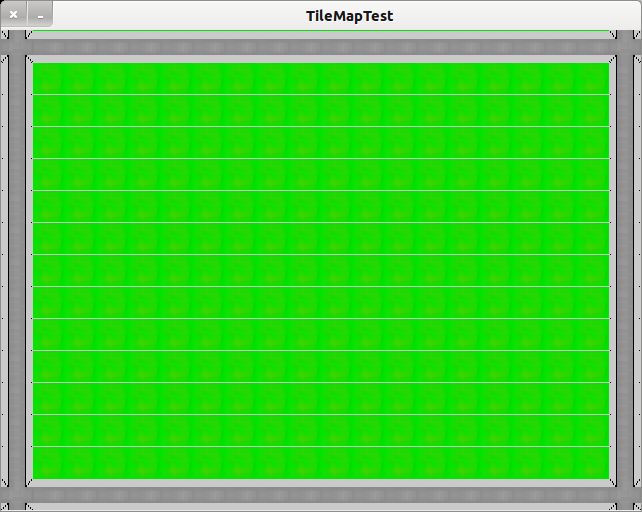
Task: Click the dark gray horizontal wall above the map
Action: (x=321, y=47)
